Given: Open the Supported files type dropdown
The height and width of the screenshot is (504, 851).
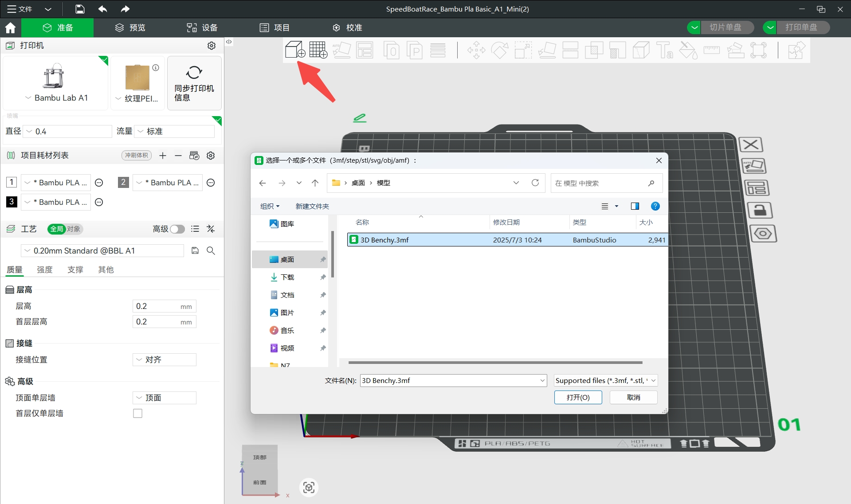Looking at the screenshot, I should coord(605,381).
